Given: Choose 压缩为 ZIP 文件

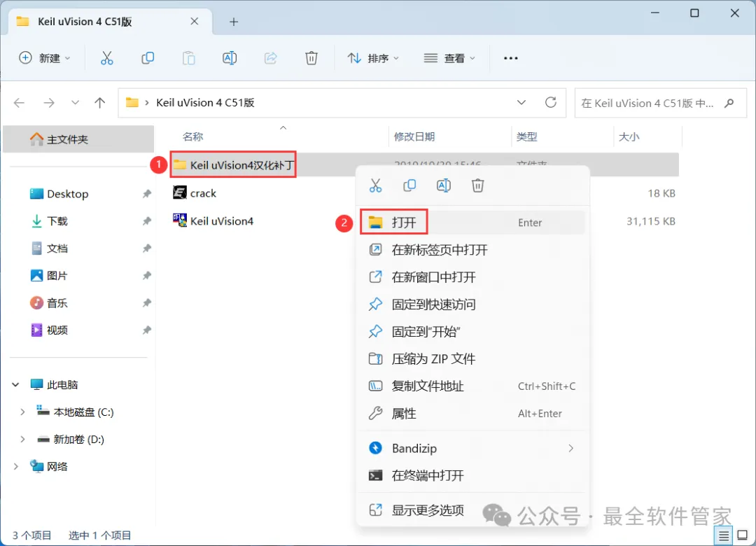Looking at the screenshot, I should coord(472,359).
